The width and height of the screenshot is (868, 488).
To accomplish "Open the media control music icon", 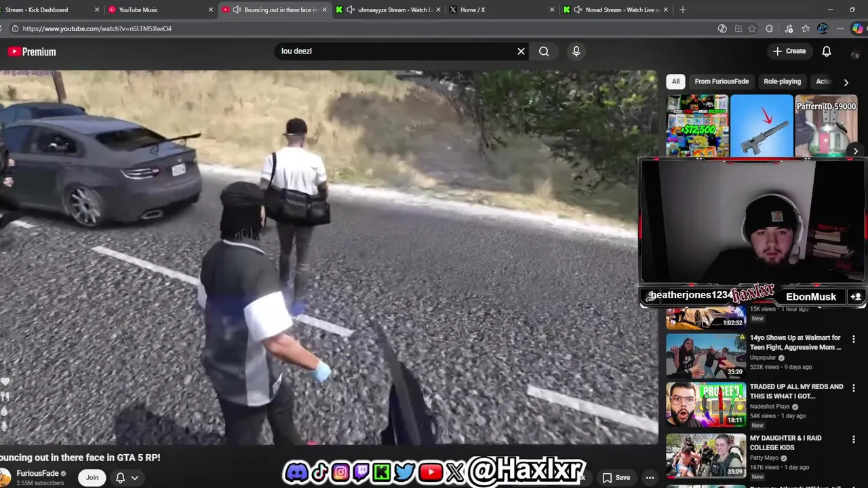I will pyautogui.click(x=789, y=28).
